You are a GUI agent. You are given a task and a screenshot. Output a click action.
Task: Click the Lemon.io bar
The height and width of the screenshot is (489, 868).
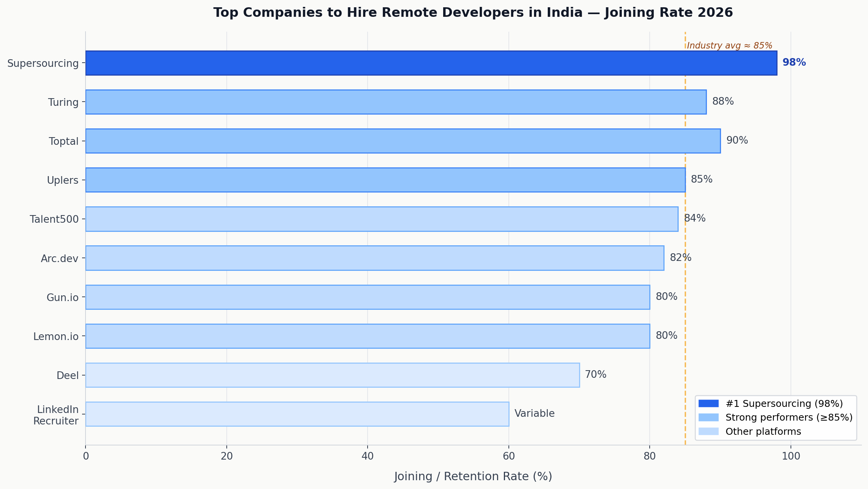(x=368, y=336)
